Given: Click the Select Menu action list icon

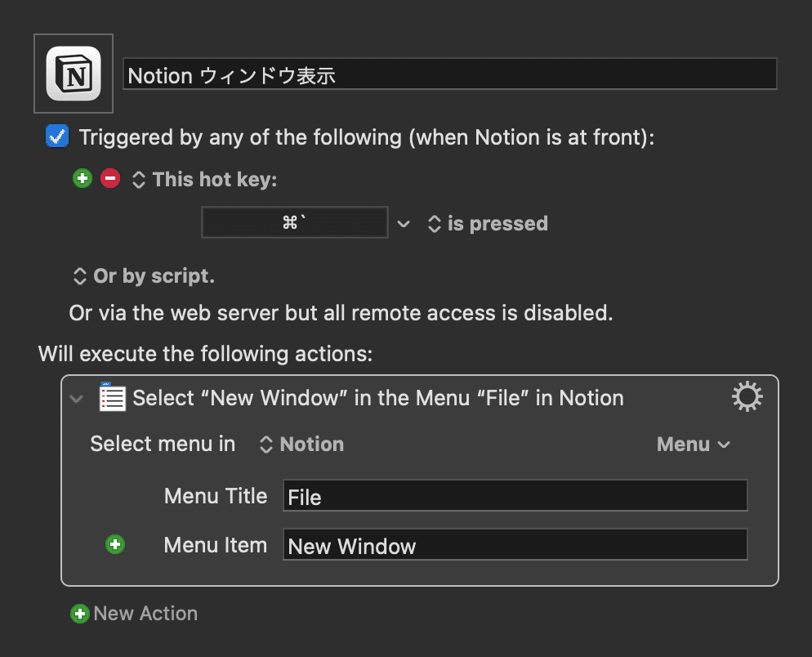Looking at the screenshot, I should pos(112,398).
